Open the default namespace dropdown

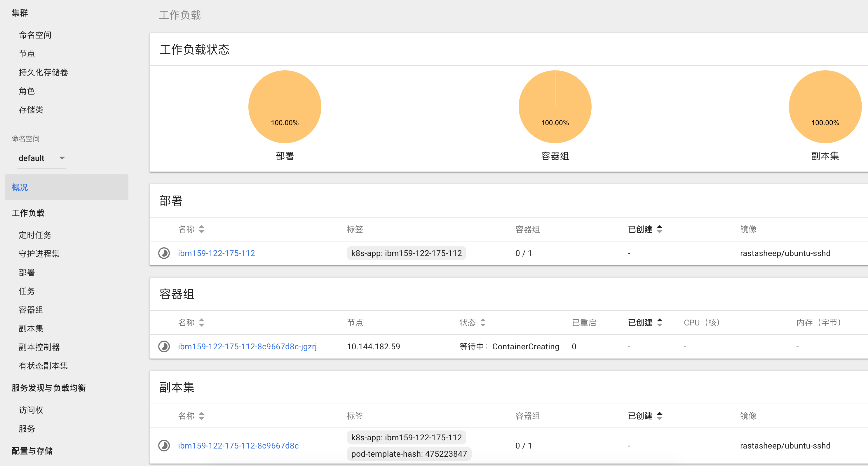click(42, 158)
